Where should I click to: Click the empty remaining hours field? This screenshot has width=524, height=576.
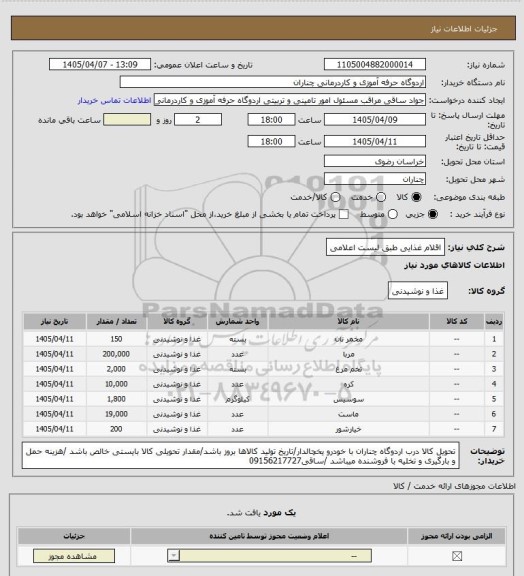pyautogui.click(x=127, y=120)
